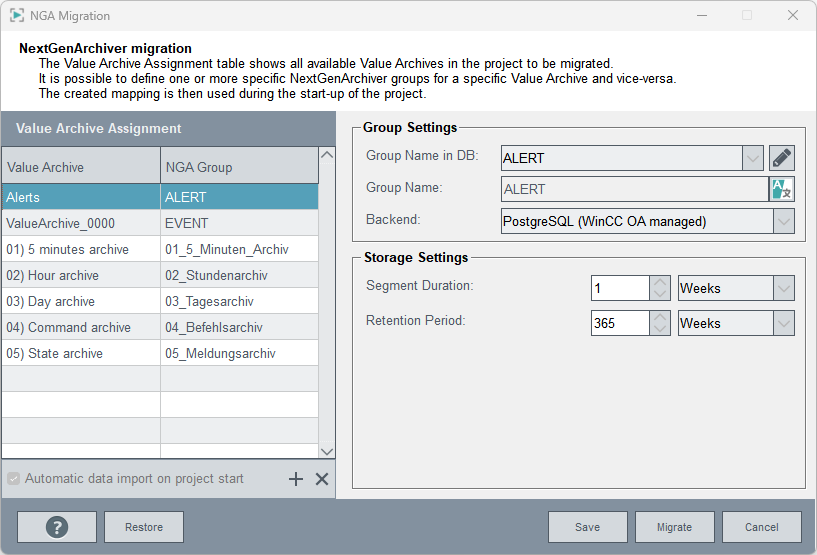Open the Segment Duration unit dropdown

784,289
